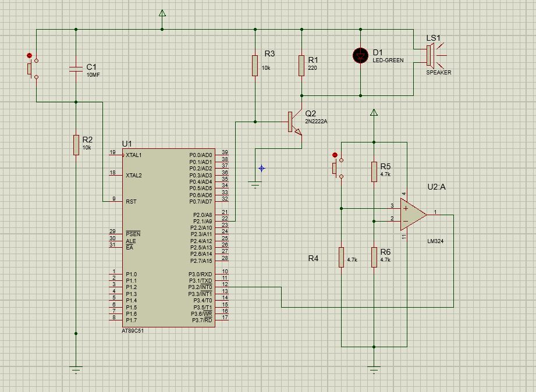Click the power terminal arrow at top
Image resolution: width=536 pixels, height=392 pixels.
[x=162, y=14]
